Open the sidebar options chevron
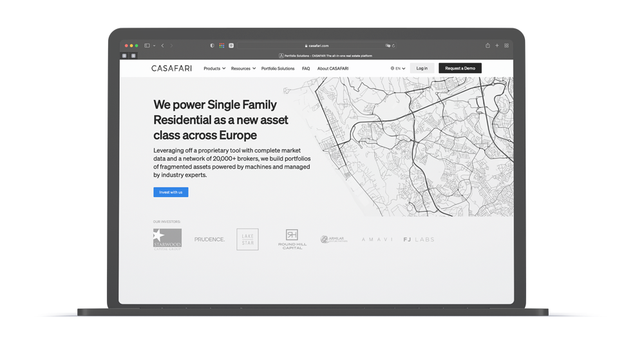 pyautogui.click(x=154, y=46)
